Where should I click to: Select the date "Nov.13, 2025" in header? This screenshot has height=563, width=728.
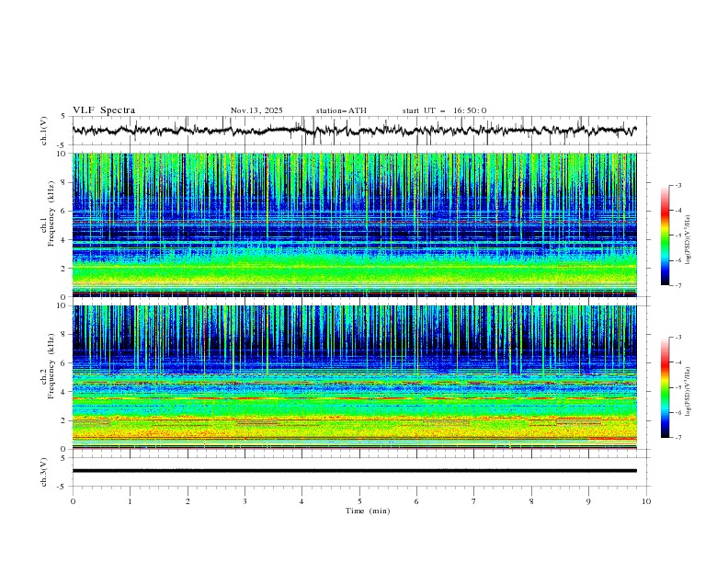point(256,110)
